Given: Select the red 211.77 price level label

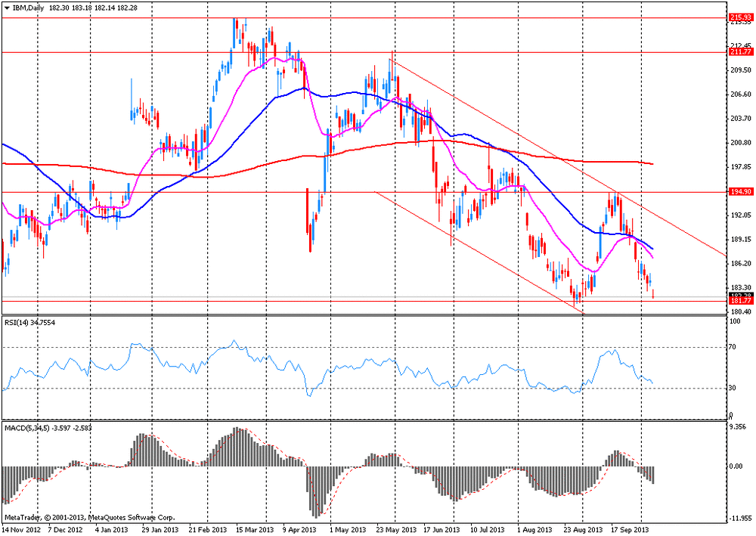Looking at the screenshot, I should click(x=741, y=52).
